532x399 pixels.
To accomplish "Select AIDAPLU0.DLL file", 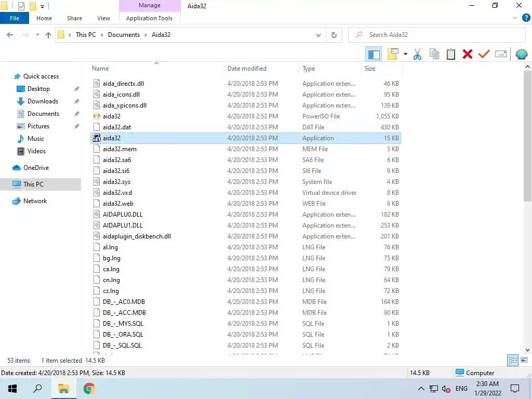I will coord(123,215).
